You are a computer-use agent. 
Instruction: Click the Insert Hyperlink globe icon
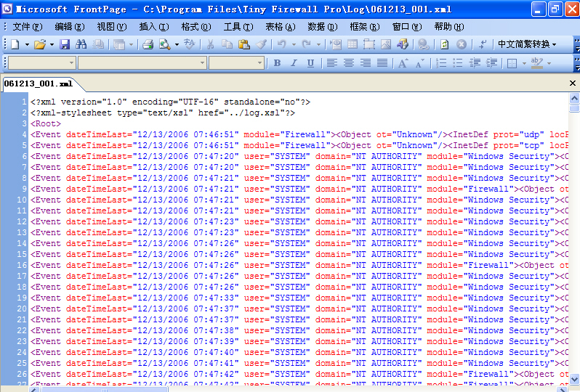424,45
